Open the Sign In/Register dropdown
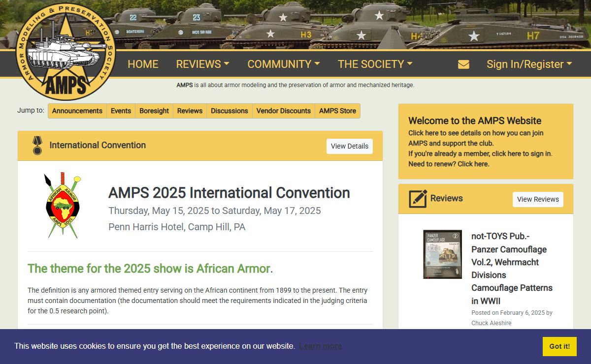The width and height of the screenshot is (591, 364). tap(529, 64)
